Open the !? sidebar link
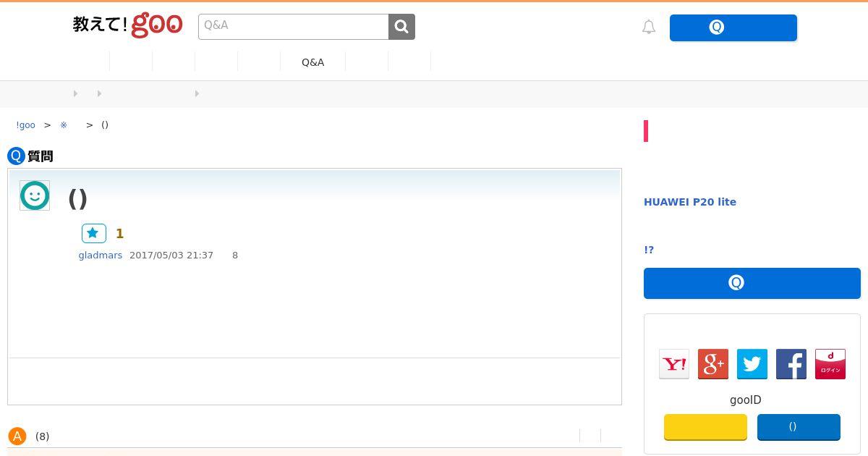This screenshot has height=456, width=868. point(649,250)
